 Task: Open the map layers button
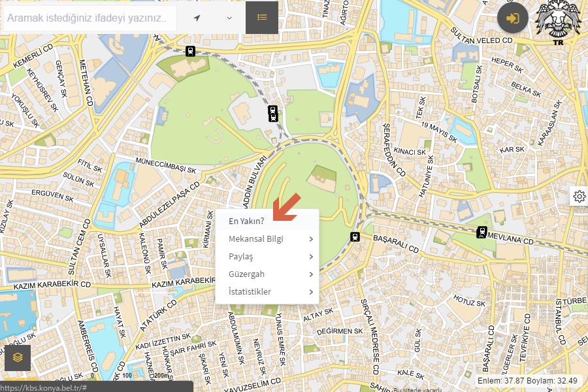point(18,357)
